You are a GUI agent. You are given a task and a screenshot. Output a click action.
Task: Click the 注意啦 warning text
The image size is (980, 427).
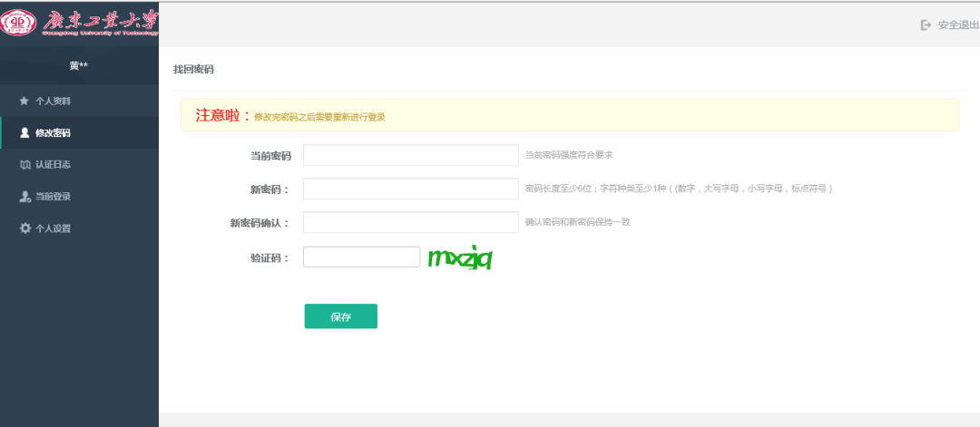coord(223,115)
